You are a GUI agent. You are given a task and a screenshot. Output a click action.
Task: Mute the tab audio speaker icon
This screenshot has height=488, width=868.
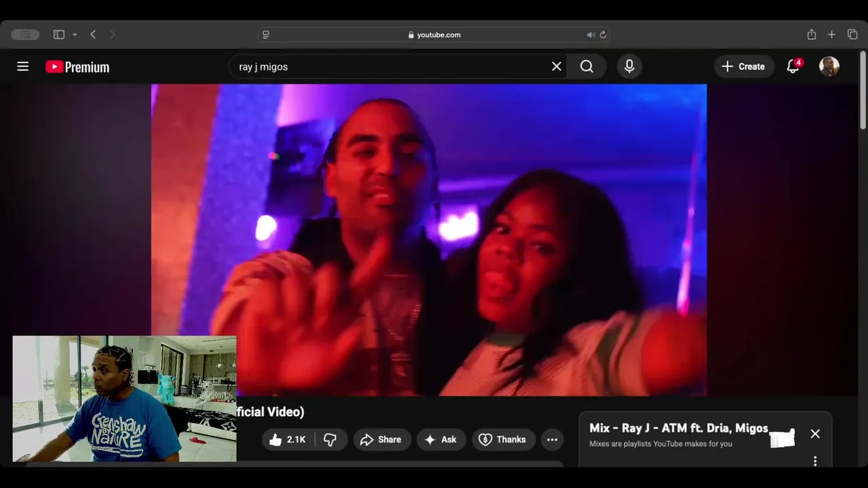[591, 35]
